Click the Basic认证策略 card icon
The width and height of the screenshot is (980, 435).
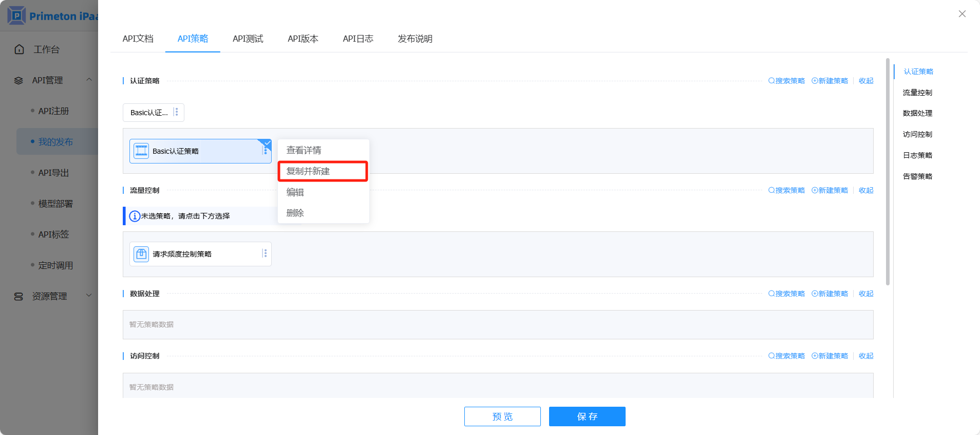click(141, 151)
